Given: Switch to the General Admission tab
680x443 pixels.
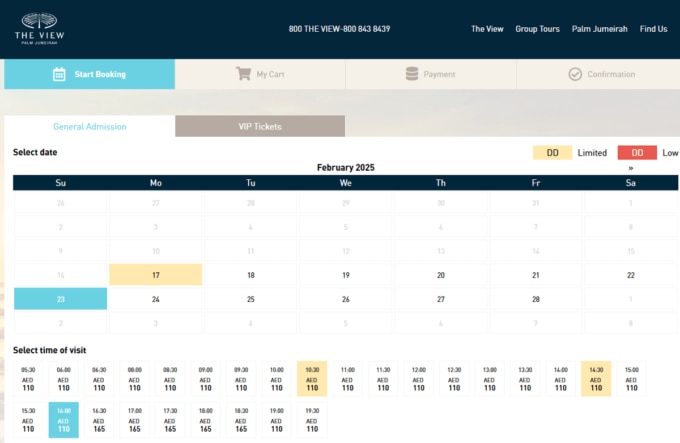Looking at the screenshot, I should pos(90,127).
